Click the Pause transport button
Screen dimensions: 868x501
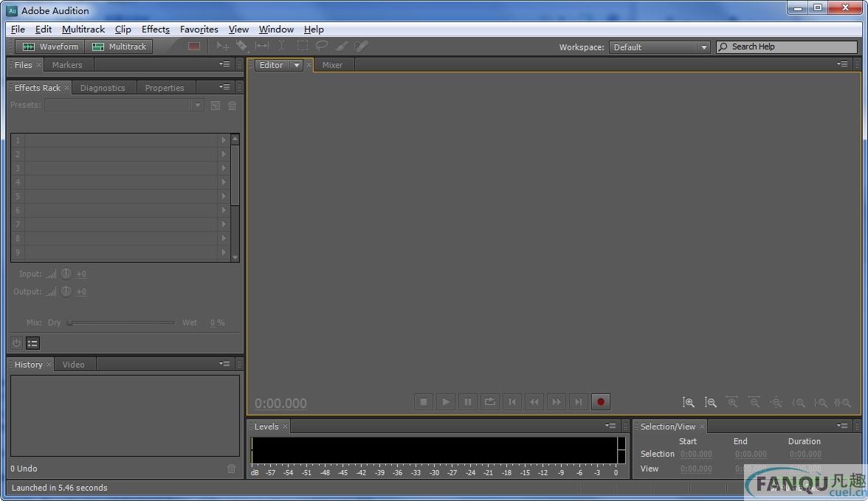(468, 402)
